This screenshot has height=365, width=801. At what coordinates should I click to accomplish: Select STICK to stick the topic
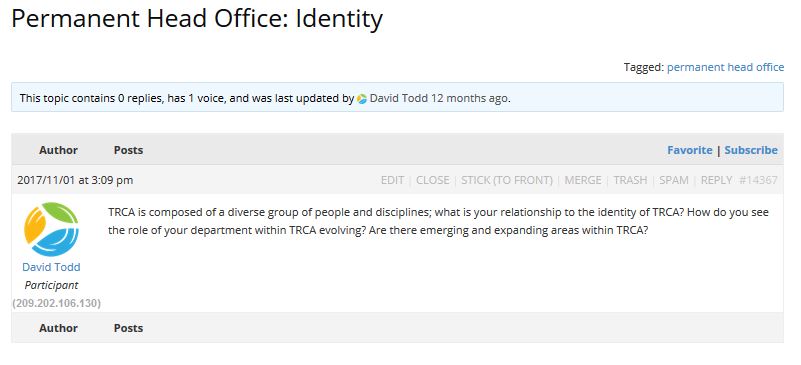pyautogui.click(x=475, y=180)
